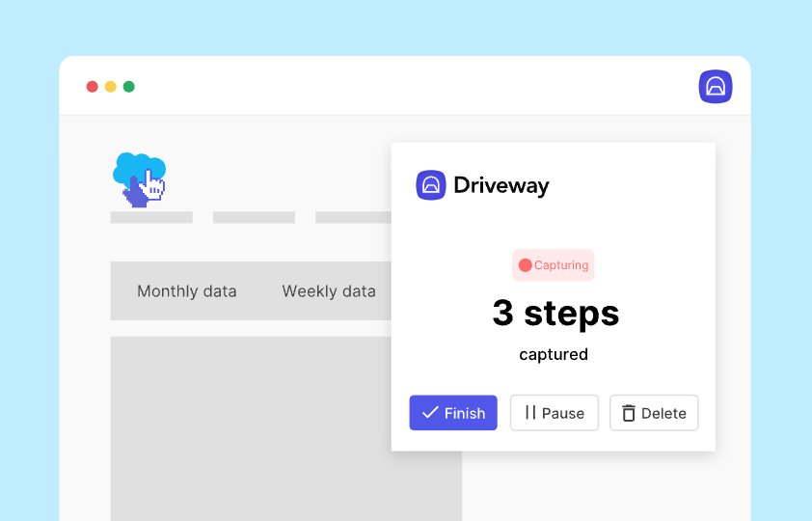Click the '3 steps' counter text

click(x=555, y=314)
